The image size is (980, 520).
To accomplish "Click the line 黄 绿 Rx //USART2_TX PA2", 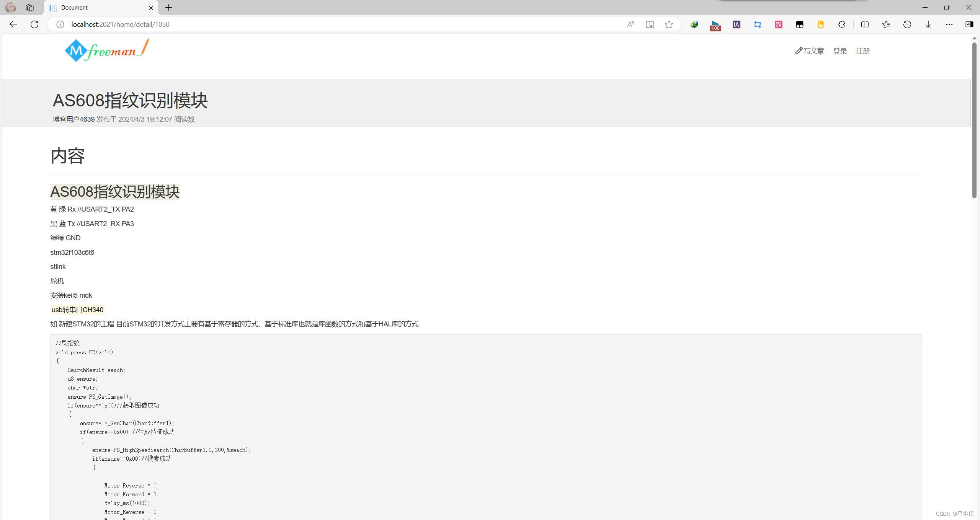I will pyautogui.click(x=92, y=209).
